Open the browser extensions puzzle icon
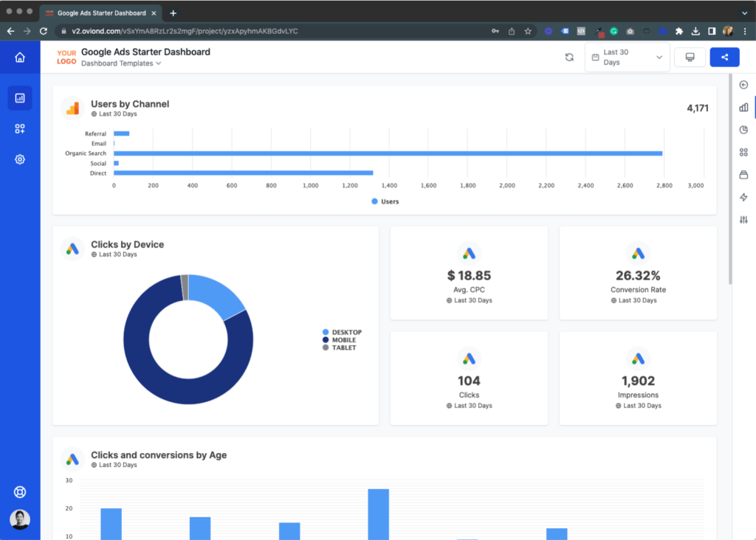This screenshot has width=756, height=540. [679, 31]
